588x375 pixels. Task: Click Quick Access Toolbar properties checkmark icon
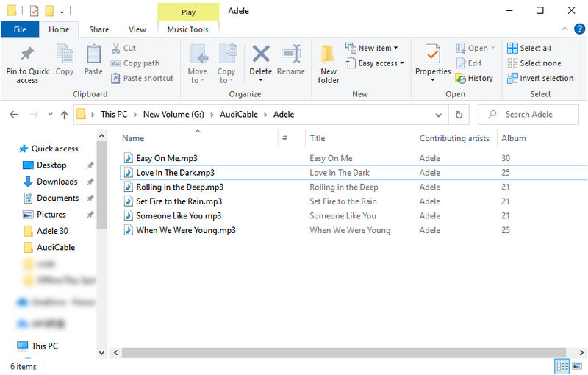click(34, 11)
